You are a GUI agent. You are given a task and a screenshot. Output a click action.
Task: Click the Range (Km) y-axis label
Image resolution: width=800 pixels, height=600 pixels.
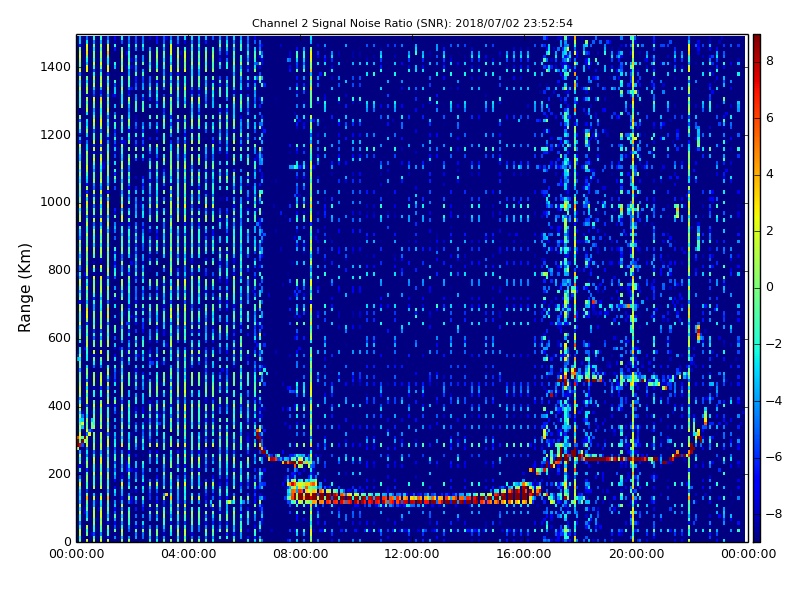(24, 288)
